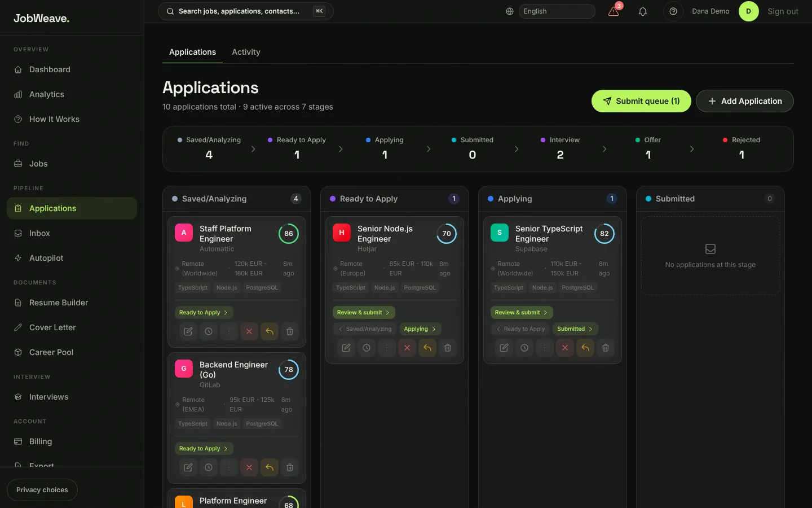This screenshot has height=508, width=812.
Task: Click the undo arrow on Senior TypeScript Engineer card
Action: [585, 348]
